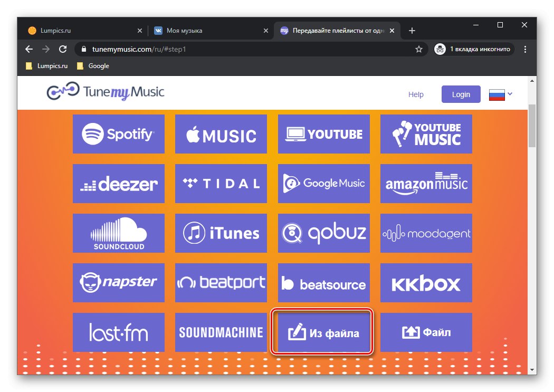
Task: Click the TuneMyMusic logo
Action: tap(106, 91)
